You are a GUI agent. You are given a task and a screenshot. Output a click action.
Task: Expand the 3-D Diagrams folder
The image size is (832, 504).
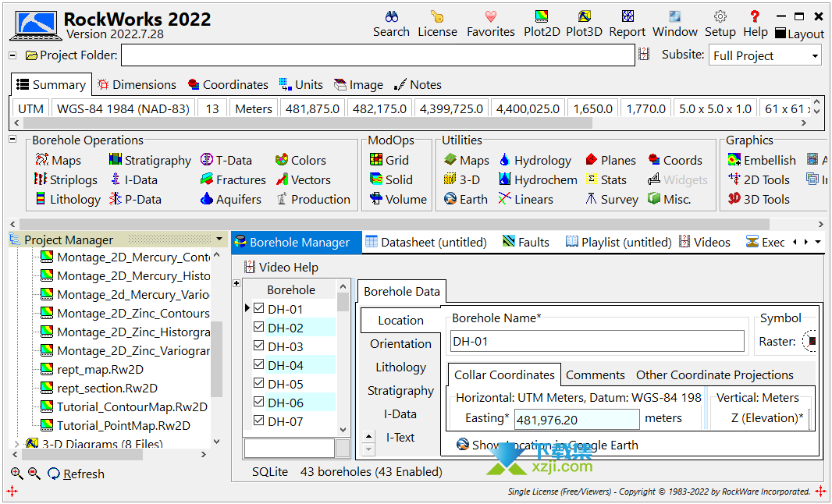click(16, 443)
